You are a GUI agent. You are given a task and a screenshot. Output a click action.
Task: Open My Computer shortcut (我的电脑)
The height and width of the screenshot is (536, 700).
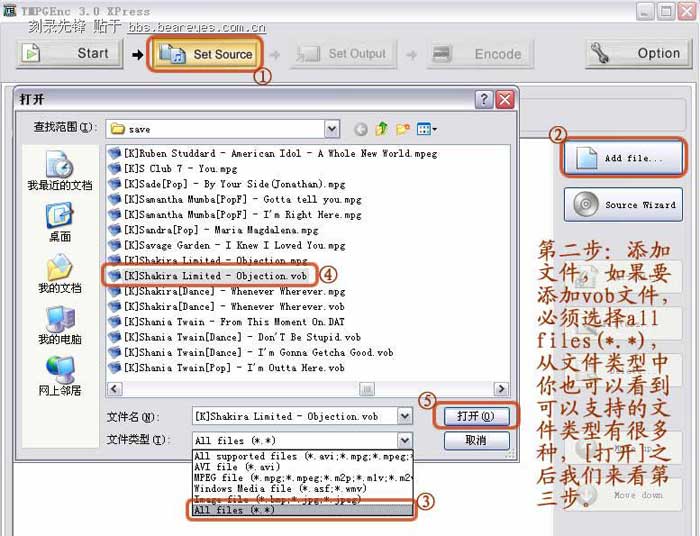[x=60, y=325]
